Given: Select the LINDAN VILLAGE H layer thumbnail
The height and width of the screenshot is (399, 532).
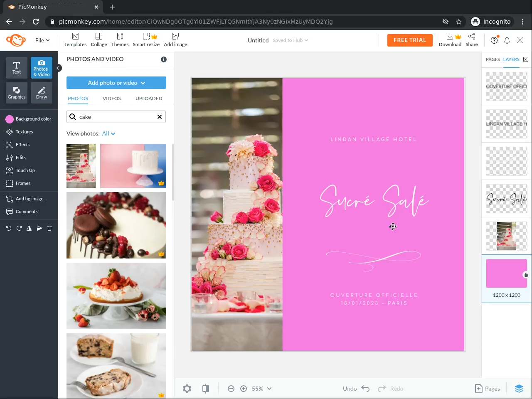Looking at the screenshot, I should coord(507,124).
